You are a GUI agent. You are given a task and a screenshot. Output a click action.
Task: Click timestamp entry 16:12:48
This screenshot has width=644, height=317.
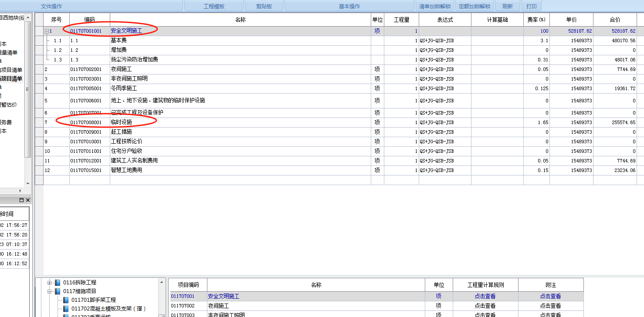click(x=14, y=254)
